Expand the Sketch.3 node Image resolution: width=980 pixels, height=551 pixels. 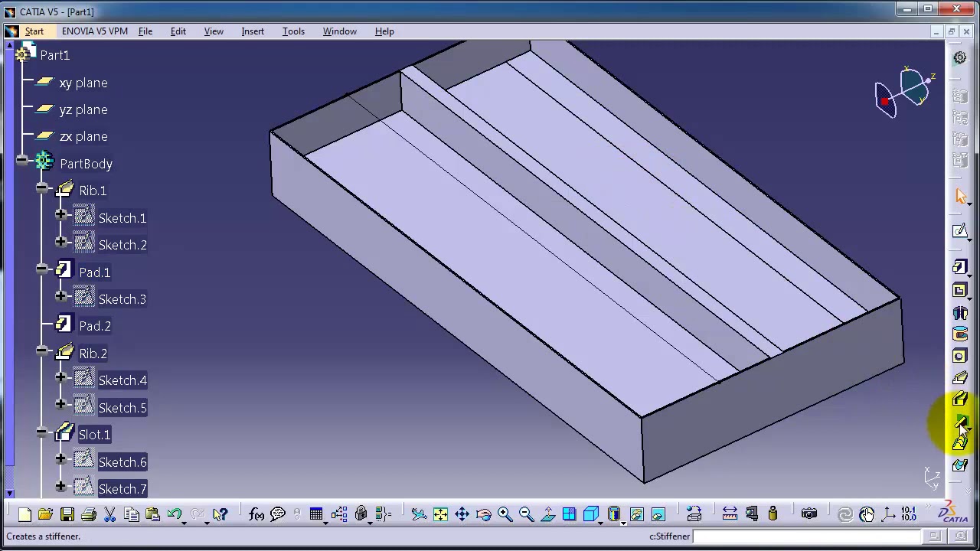click(60, 296)
